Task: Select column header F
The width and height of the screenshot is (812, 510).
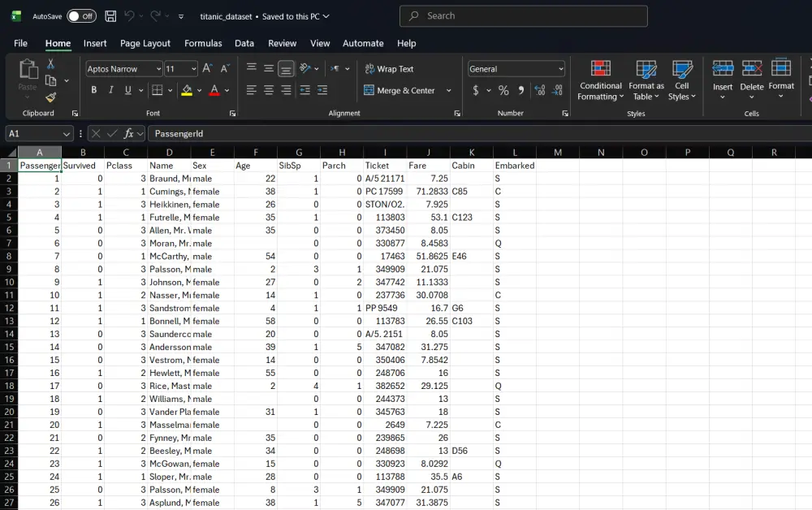Action: point(255,152)
